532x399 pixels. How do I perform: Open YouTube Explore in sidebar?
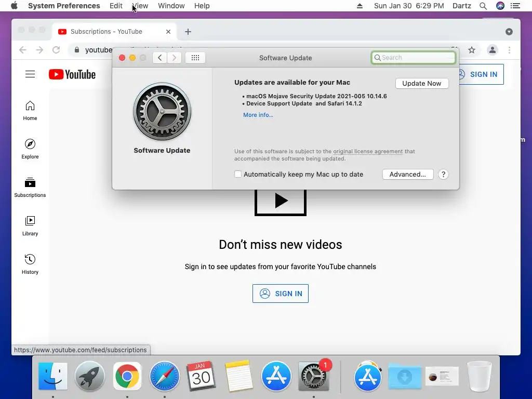pyautogui.click(x=30, y=149)
